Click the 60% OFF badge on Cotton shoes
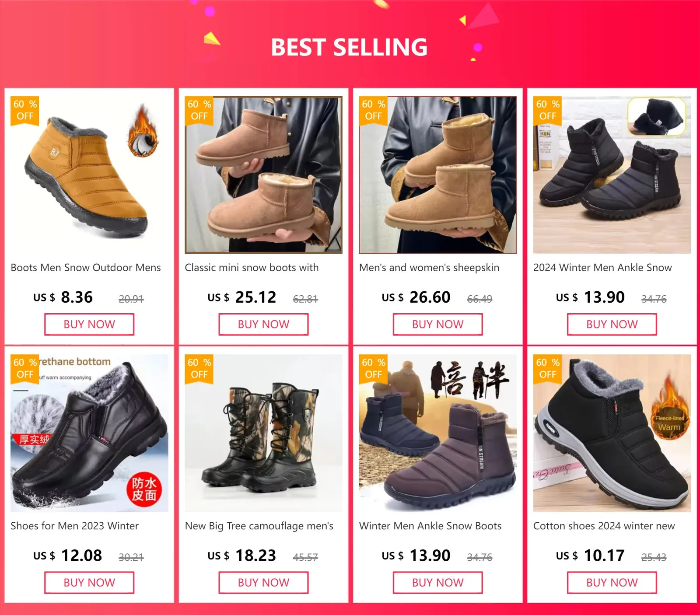Viewport: 700px width, 615px height. (x=548, y=369)
